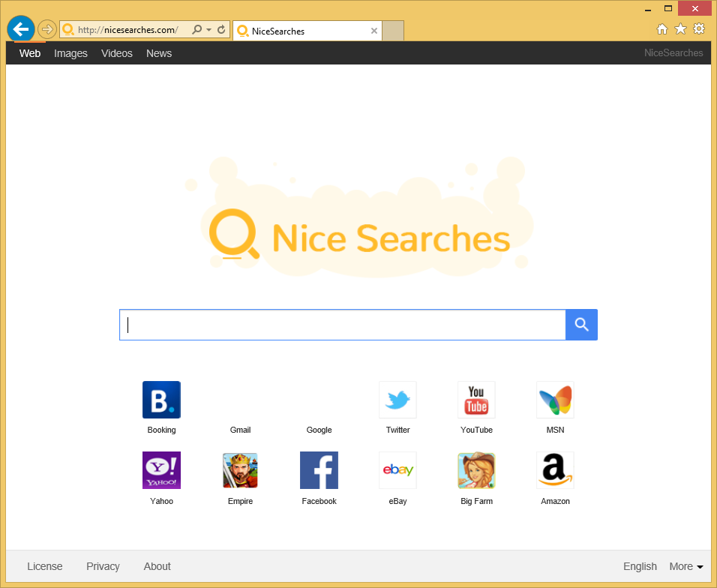The image size is (717, 588).
Task: Click the blue search magnifier button
Action: pos(581,325)
